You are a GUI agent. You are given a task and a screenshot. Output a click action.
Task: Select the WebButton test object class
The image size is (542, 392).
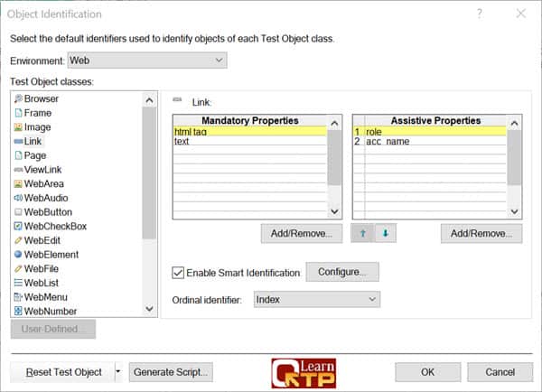48,212
